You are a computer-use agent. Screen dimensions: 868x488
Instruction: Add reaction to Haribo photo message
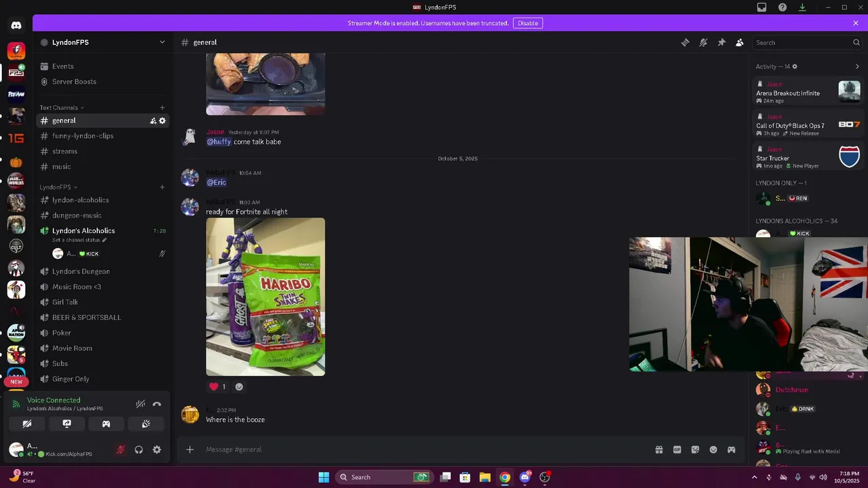click(239, 386)
